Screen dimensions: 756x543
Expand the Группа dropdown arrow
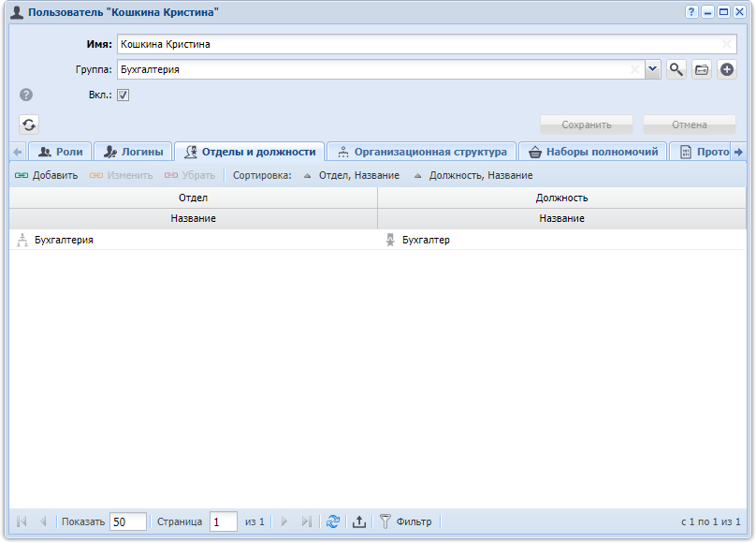652,69
